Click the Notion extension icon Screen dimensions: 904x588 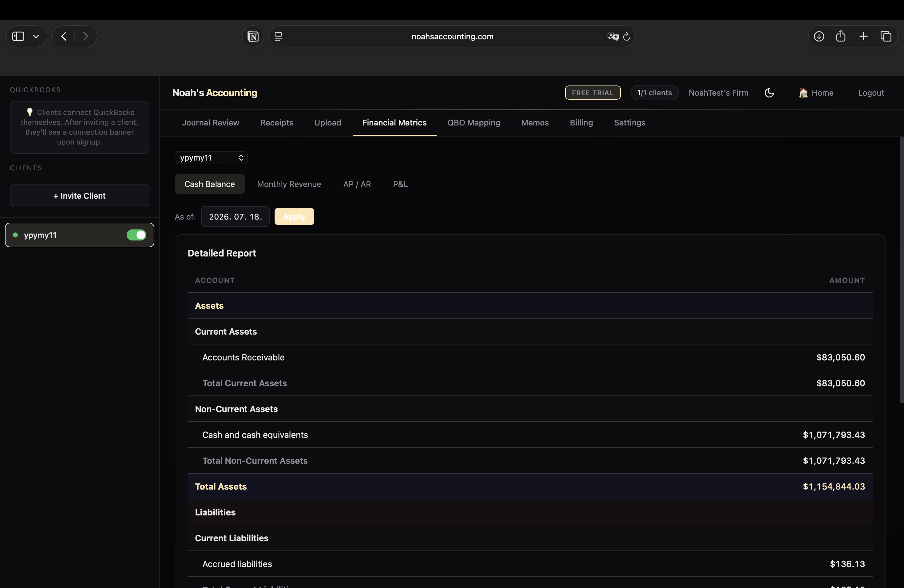(x=253, y=36)
